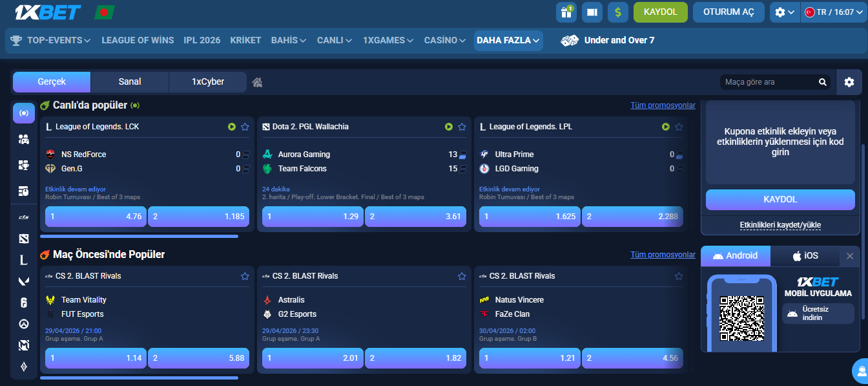Click the dice icon beside Under and Over 7

tap(570, 40)
